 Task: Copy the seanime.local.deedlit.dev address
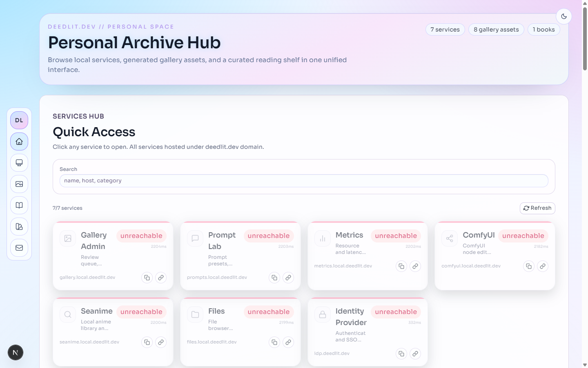coord(147,342)
